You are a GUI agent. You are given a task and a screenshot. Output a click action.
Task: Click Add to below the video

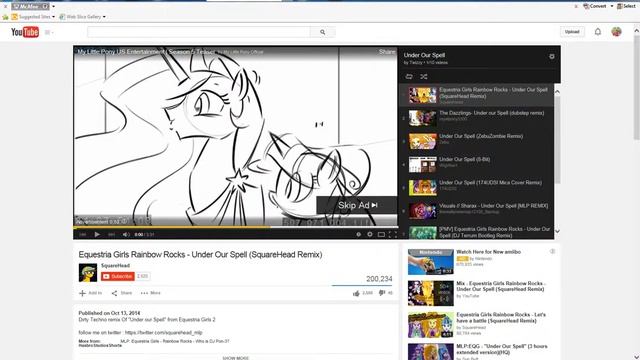(91, 293)
